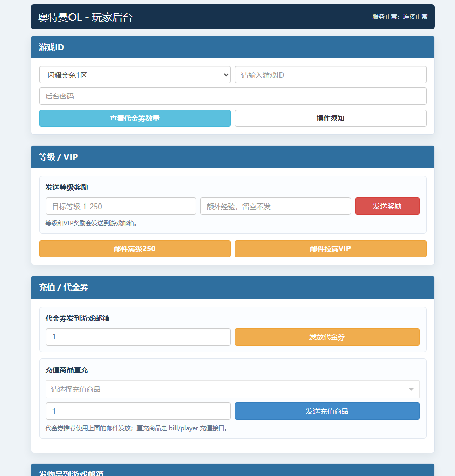Click into the 后台密码 password field
Image resolution: width=455 pixels, height=476 pixels.
click(x=233, y=96)
